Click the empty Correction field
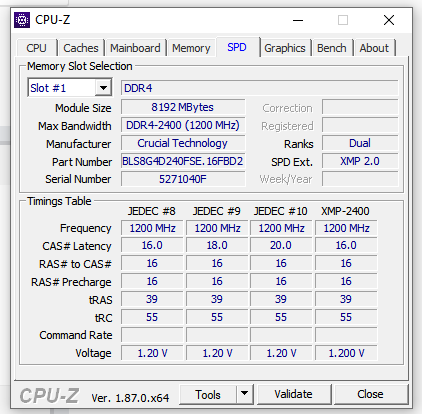 pos(360,107)
